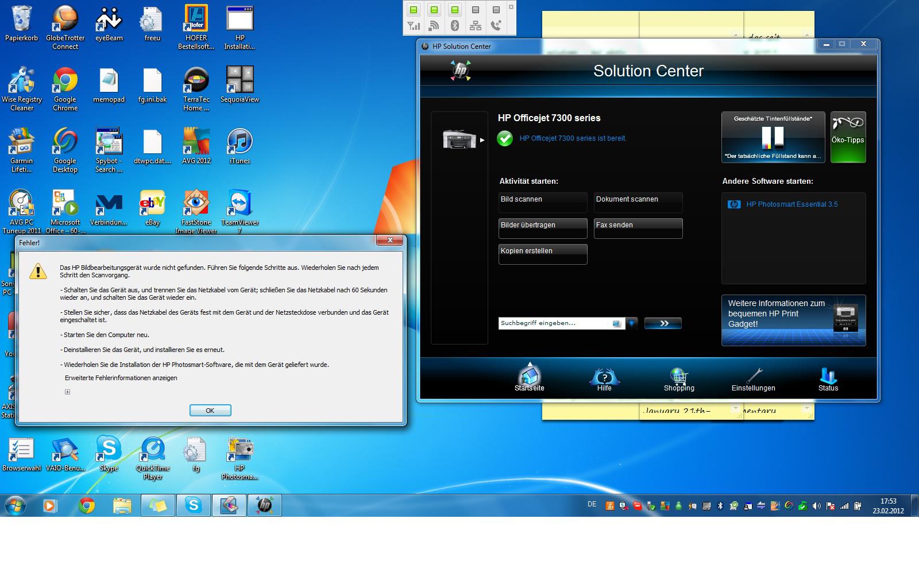Toggle the mobile signal switch in connection widget
Screen dimensions: 919x588
pos(414,10)
